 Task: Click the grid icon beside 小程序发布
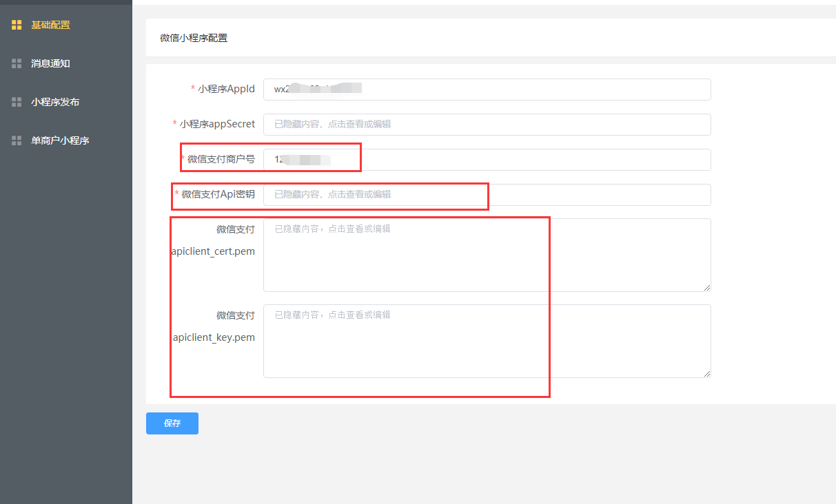[17, 102]
